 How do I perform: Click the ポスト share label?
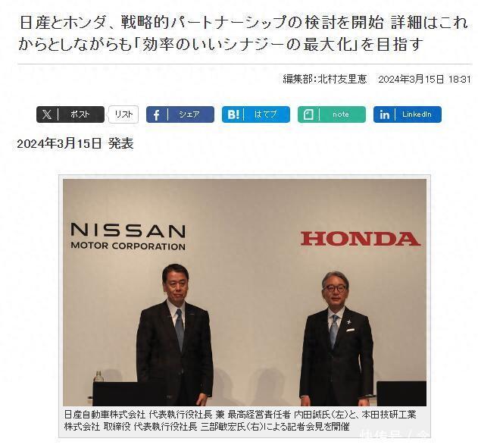[x=80, y=114]
